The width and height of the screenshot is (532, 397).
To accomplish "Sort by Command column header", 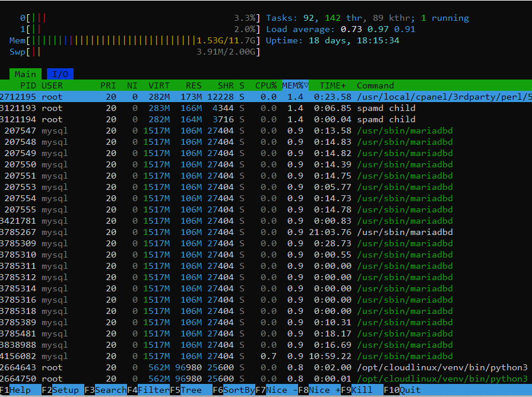I will [x=375, y=85].
